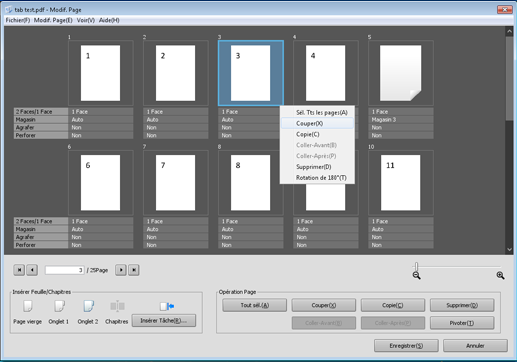This screenshot has width=517, height=362.
Task: Go to the previous page
Action: tap(32, 270)
